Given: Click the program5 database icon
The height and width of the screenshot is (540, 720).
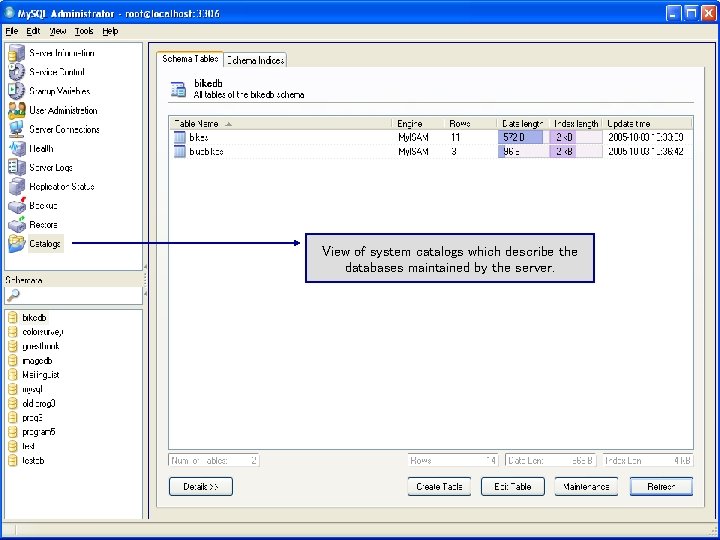Looking at the screenshot, I should 13,432.
